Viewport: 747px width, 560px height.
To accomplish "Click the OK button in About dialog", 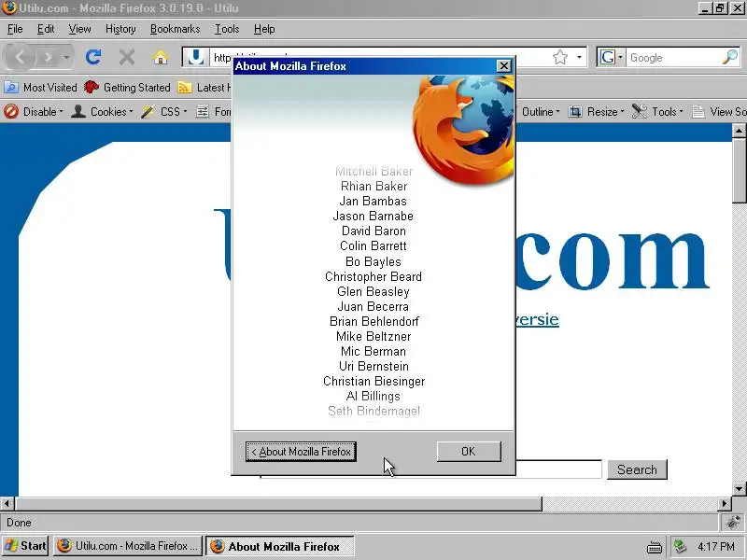I will click(469, 451).
